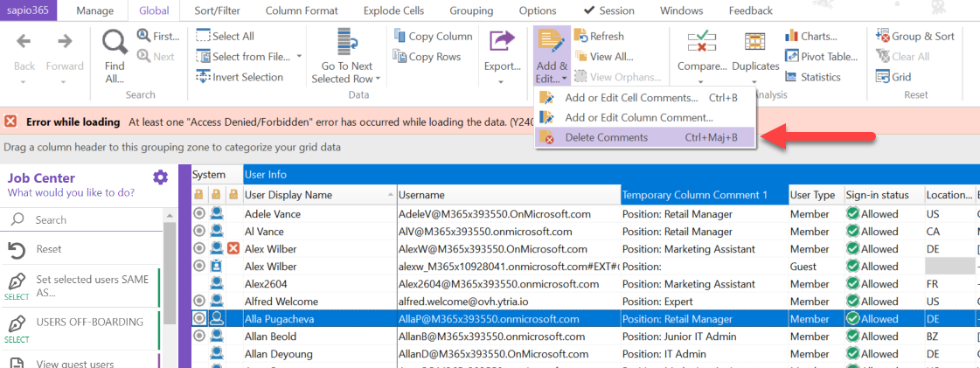980x368 pixels.
Task: Click Invert Selection button
Action: 239,77
